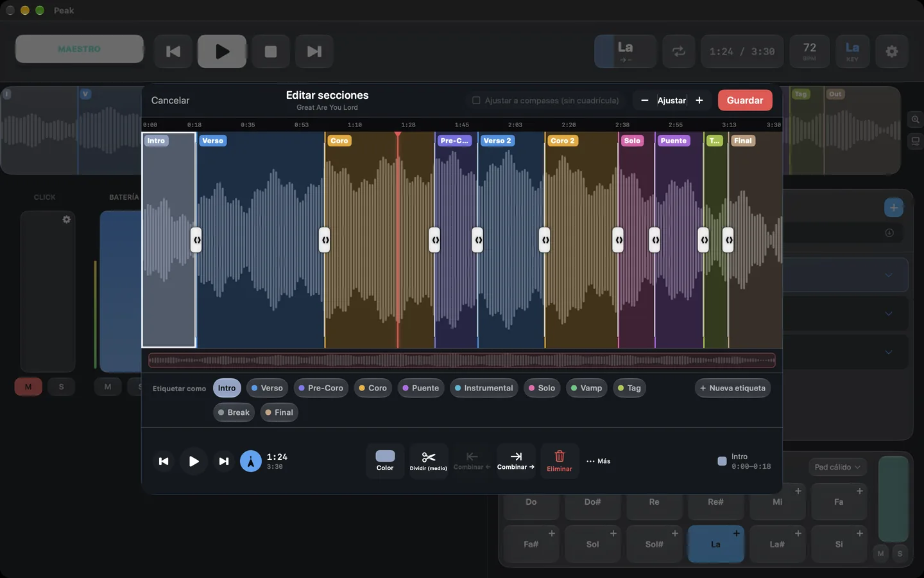Viewport: 924px width, 578px height.
Task: Label section as Puente
Action: point(421,388)
